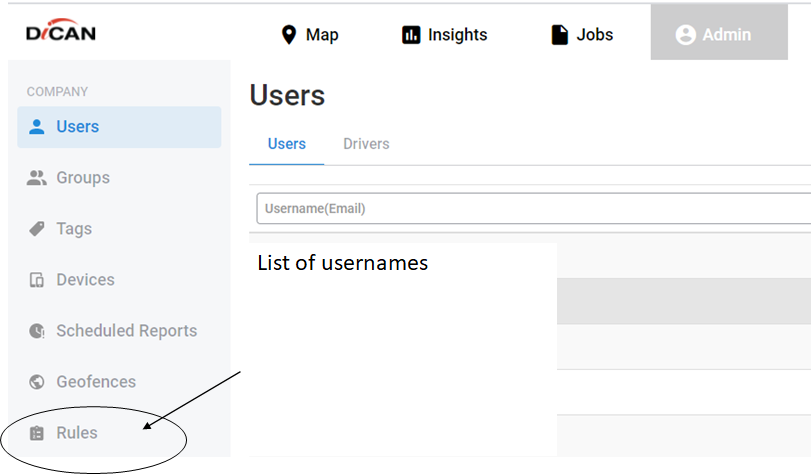
Task: Click the Geofences globe icon
Action: coord(37,381)
